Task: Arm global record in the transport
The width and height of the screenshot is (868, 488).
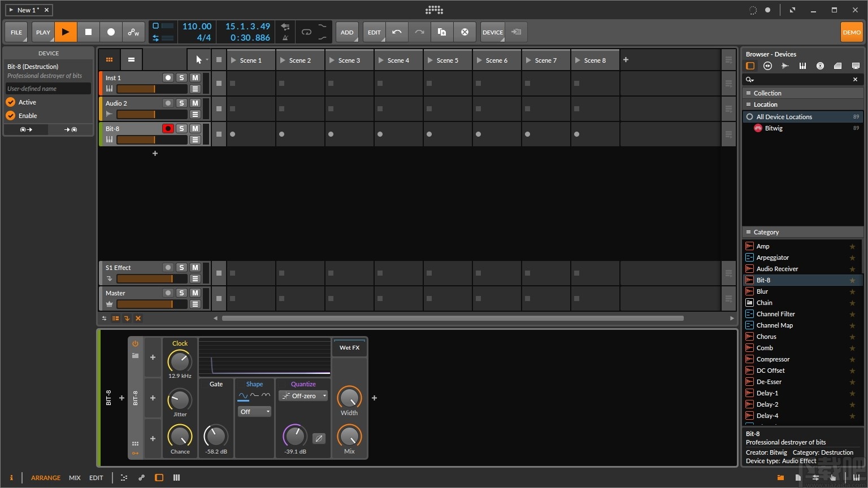Action: 111,32
